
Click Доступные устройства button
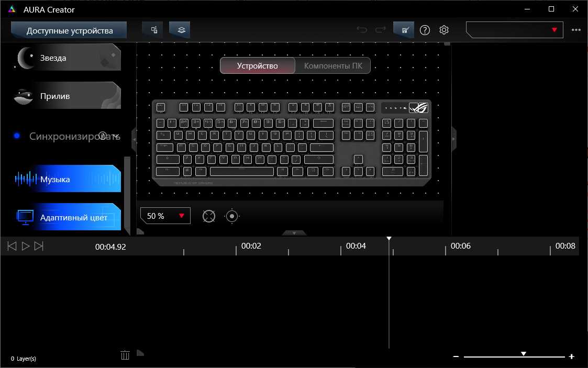pyautogui.click(x=69, y=30)
